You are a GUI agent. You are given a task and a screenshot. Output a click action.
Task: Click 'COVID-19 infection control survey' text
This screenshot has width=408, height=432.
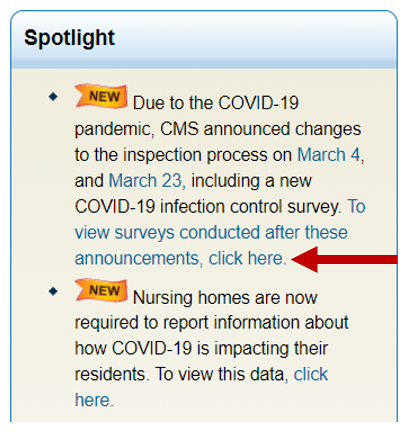208,207
